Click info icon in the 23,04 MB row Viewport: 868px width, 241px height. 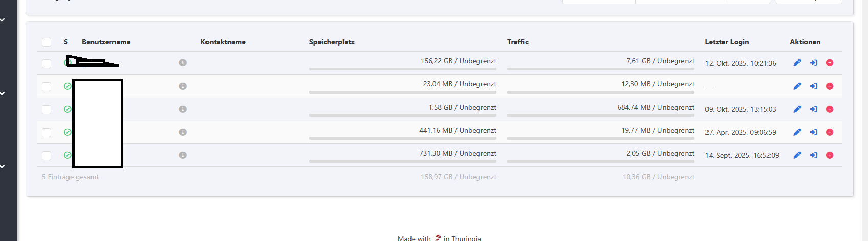(x=182, y=86)
